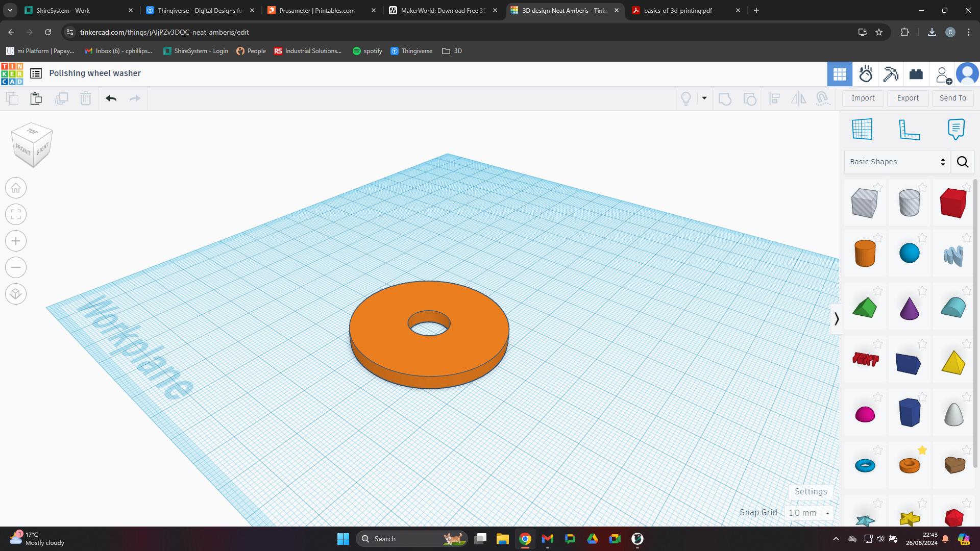Switch to the Thingiverse browser tab
The width and height of the screenshot is (980, 551).
200,10
